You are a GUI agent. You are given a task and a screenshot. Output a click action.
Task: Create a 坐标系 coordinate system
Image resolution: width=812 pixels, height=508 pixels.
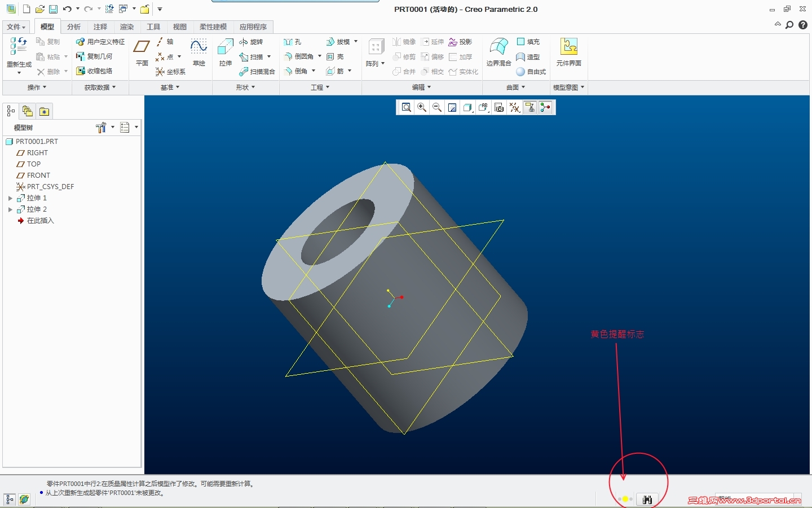coord(170,72)
